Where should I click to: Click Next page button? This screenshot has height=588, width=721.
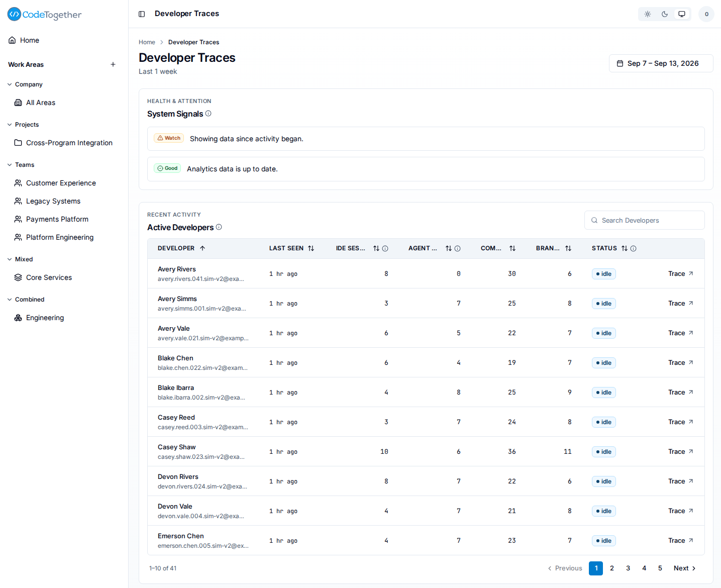tap(685, 568)
